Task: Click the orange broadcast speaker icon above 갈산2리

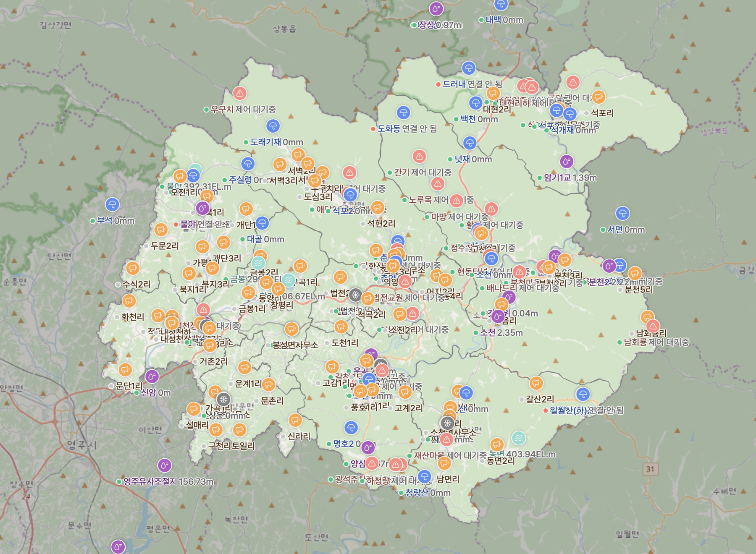Action: coord(536,383)
